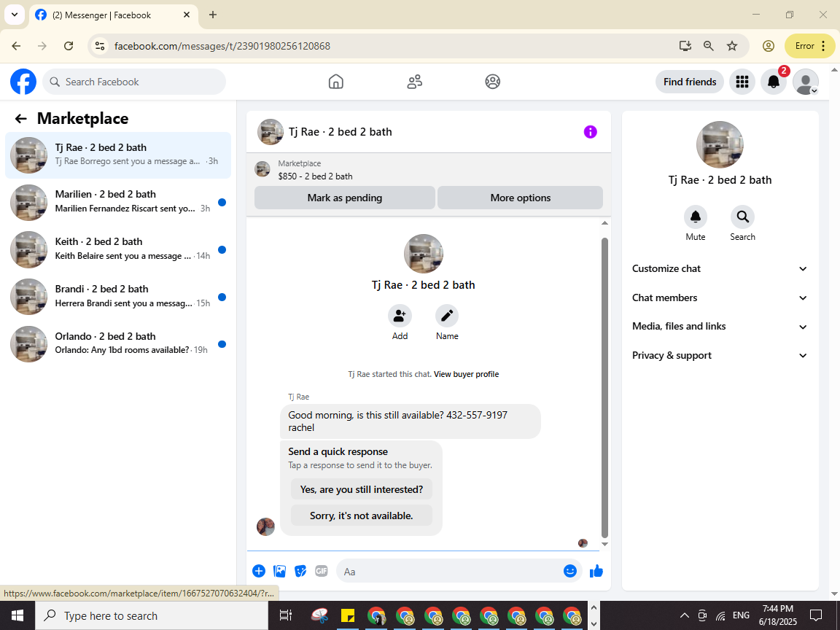
Task: Expand Media, files and links section
Action: click(x=720, y=326)
